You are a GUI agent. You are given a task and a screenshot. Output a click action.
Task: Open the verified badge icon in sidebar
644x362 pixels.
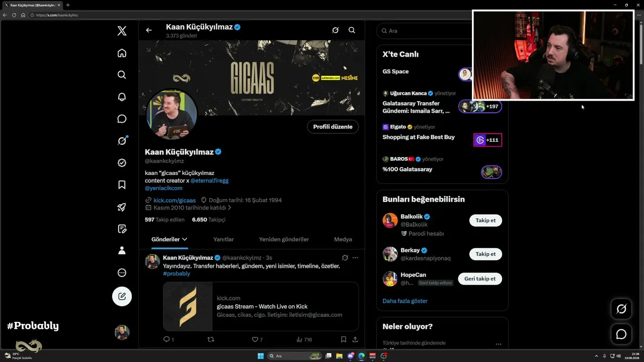[122, 163]
